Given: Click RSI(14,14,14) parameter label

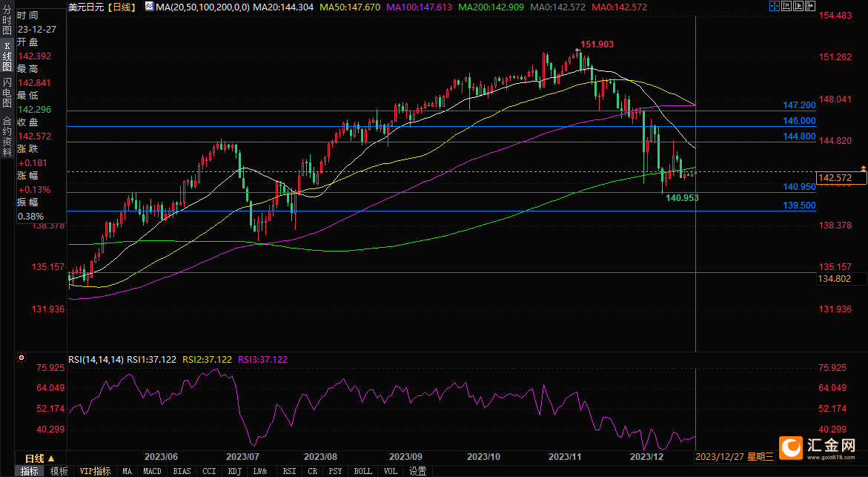Looking at the screenshot, I should pyautogui.click(x=96, y=360).
